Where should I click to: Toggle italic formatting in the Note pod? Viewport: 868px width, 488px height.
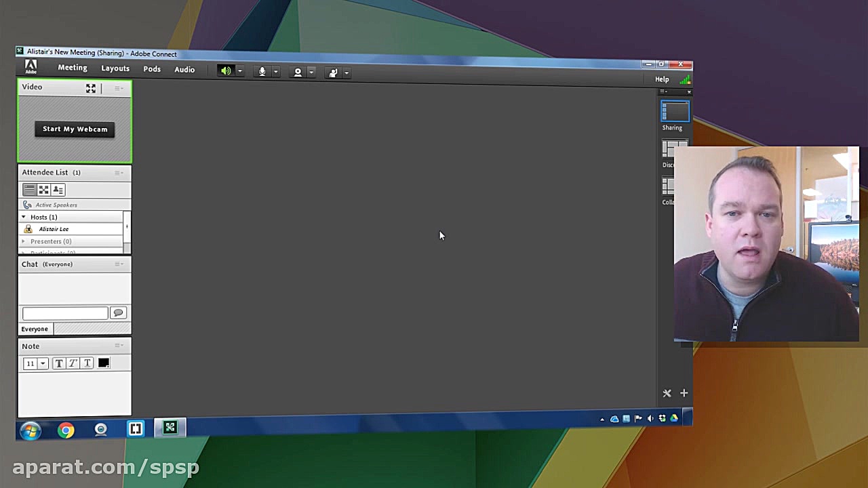click(73, 363)
